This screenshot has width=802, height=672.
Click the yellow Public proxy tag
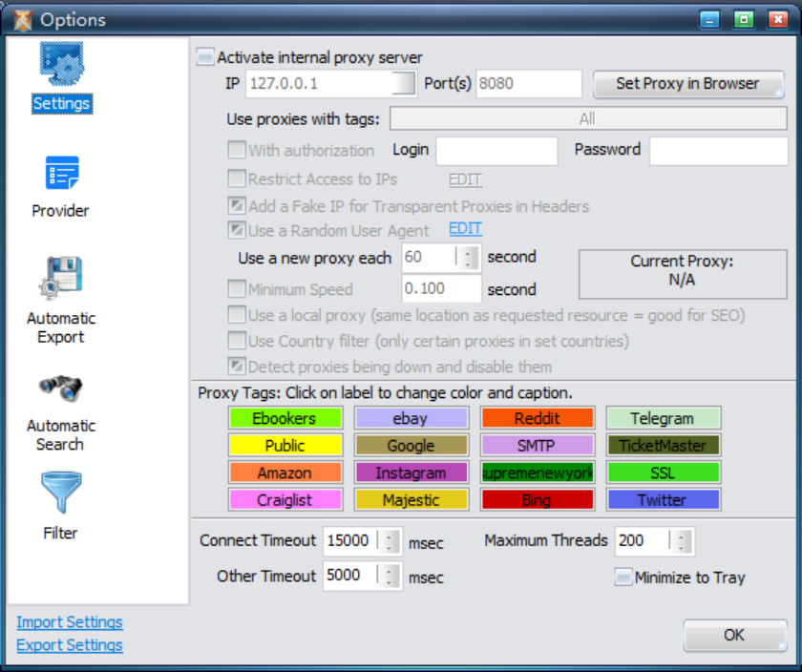coord(285,445)
